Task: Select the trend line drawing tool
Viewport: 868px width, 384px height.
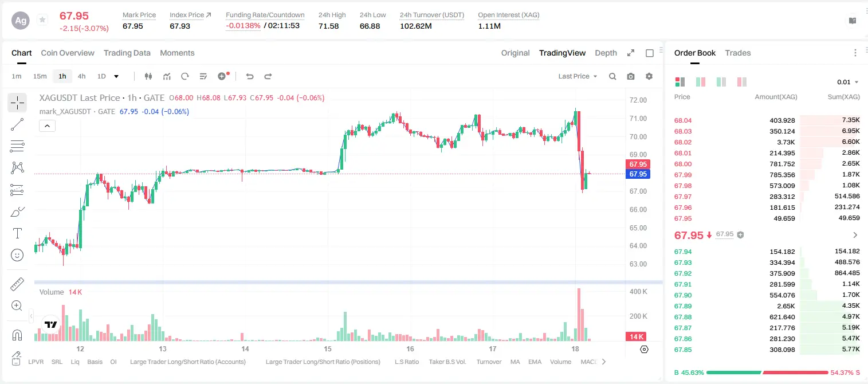Action: (17, 124)
